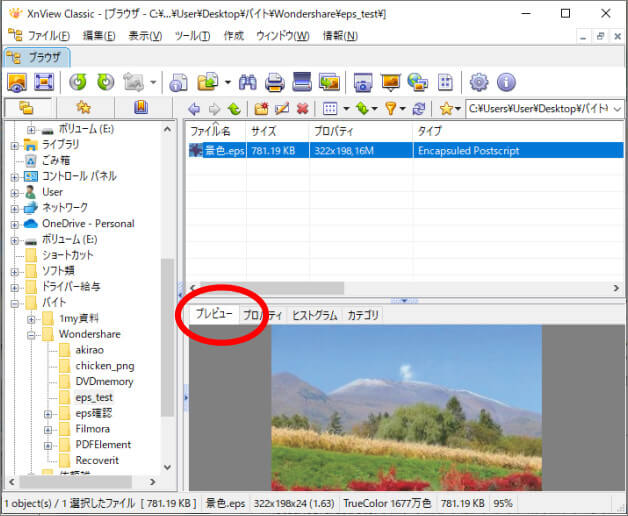Go back with the blue left arrow

(194, 109)
